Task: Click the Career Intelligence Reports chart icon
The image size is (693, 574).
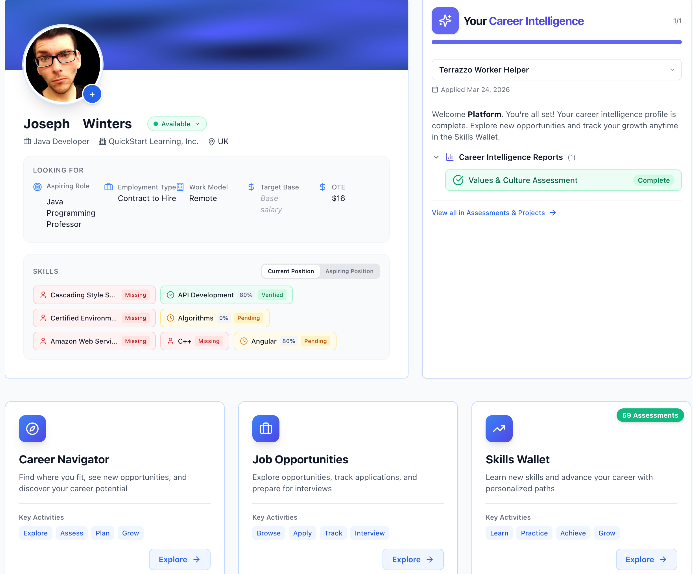Action: (x=449, y=157)
